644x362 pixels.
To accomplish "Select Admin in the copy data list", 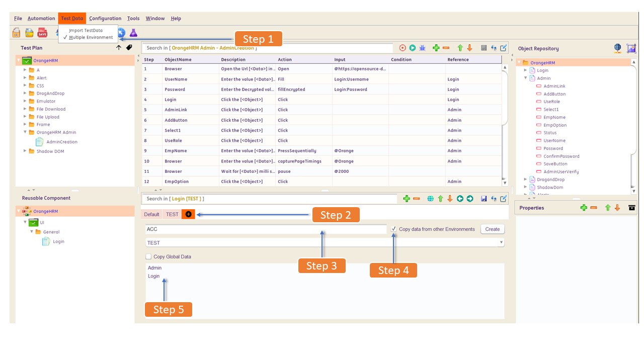I will point(154,267).
